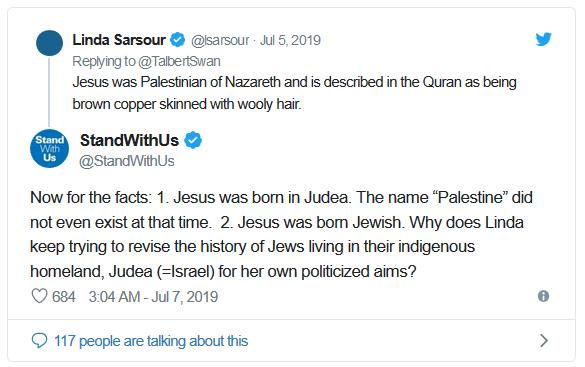Open StandWithUs display name
Screen dimensions: 585x367
(x=129, y=141)
